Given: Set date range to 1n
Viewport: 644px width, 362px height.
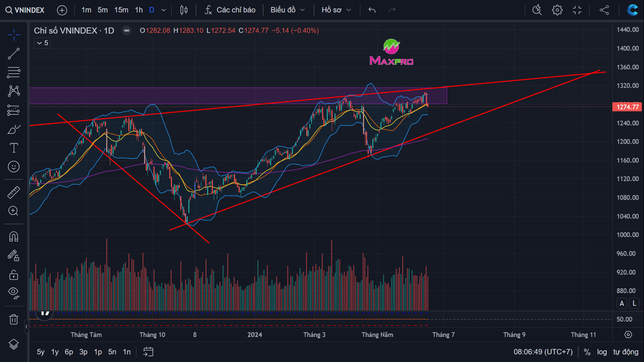Looking at the screenshot, I should coord(127,352).
